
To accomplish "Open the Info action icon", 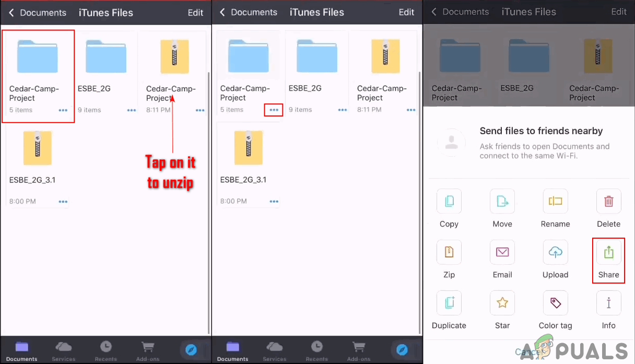I will 608,303.
